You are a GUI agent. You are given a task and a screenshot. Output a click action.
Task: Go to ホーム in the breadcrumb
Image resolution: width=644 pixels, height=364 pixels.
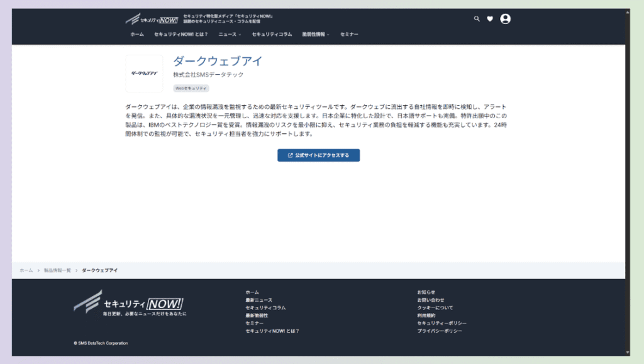[26, 270]
